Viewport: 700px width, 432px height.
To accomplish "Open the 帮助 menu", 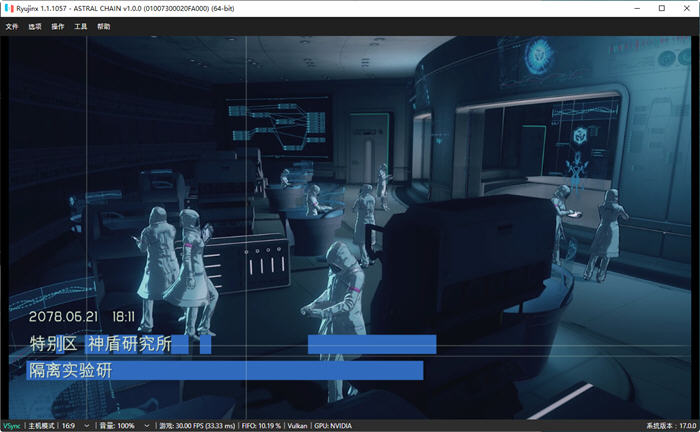I will (x=104, y=27).
